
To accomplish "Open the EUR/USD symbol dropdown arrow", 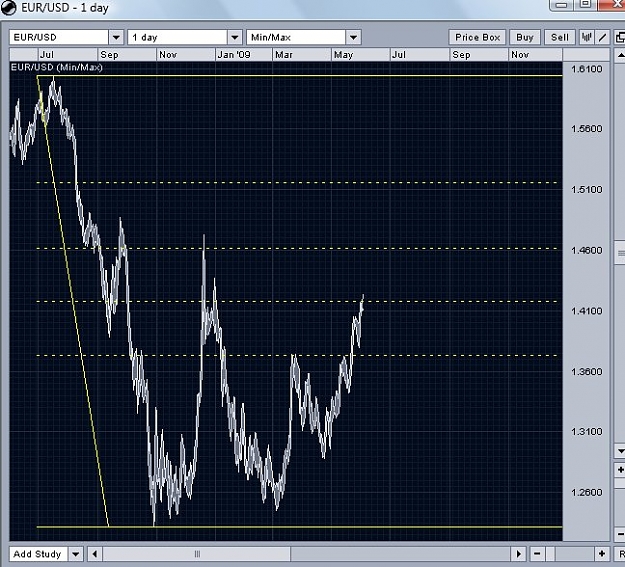I will 116,37.
